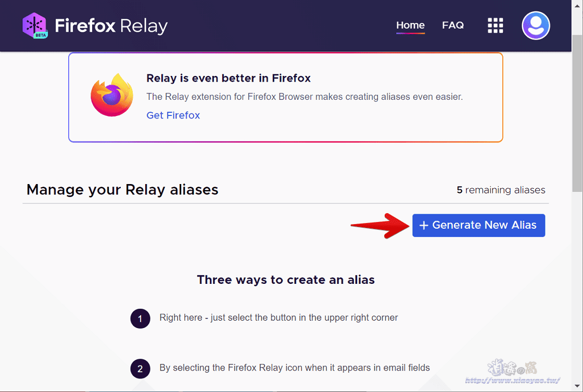Open the Home navigation item
Screen dimensions: 583x392
[410, 25]
